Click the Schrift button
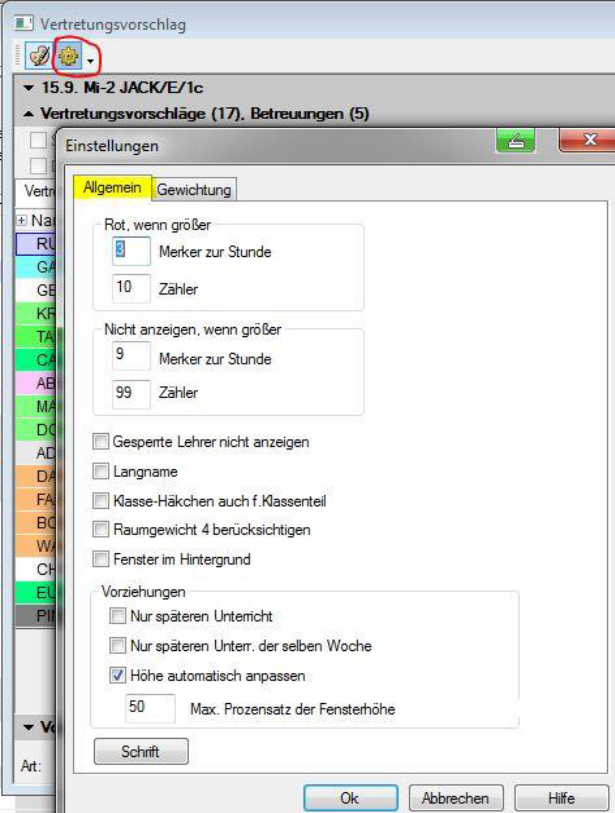This screenshot has width=615, height=813. tap(140, 751)
